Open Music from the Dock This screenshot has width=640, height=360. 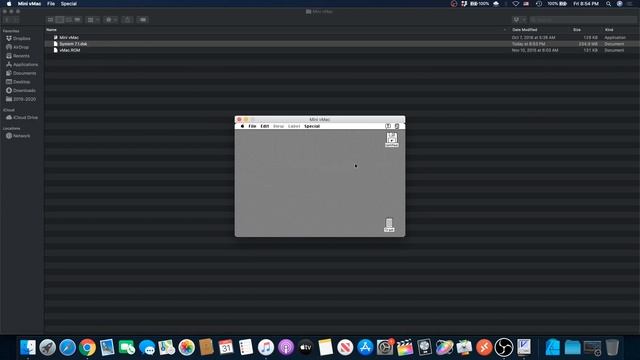[x=266, y=347]
